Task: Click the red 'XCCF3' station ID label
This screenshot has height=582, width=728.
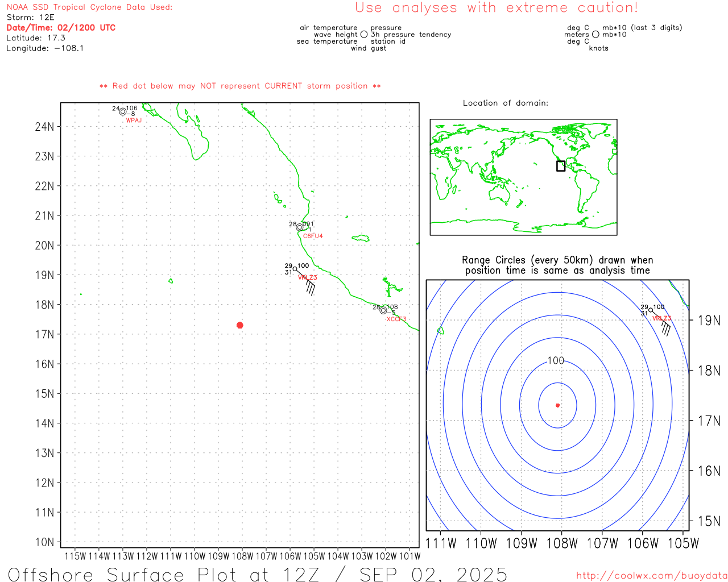Action: click(396, 319)
